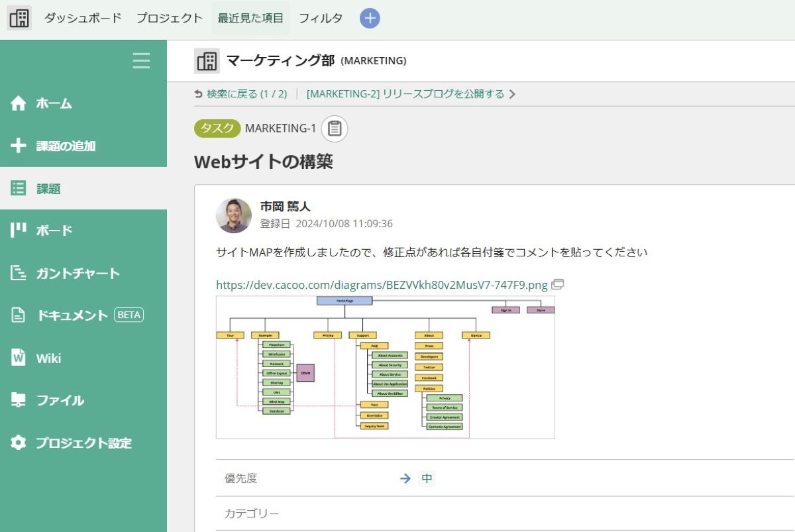The width and height of the screenshot is (795, 532).
Task: Return to search results link
Action: tap(240, 94)
